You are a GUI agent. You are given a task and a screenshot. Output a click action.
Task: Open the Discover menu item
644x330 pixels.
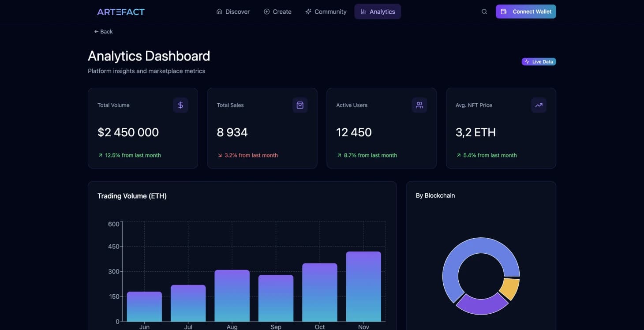tap(233, 12)
